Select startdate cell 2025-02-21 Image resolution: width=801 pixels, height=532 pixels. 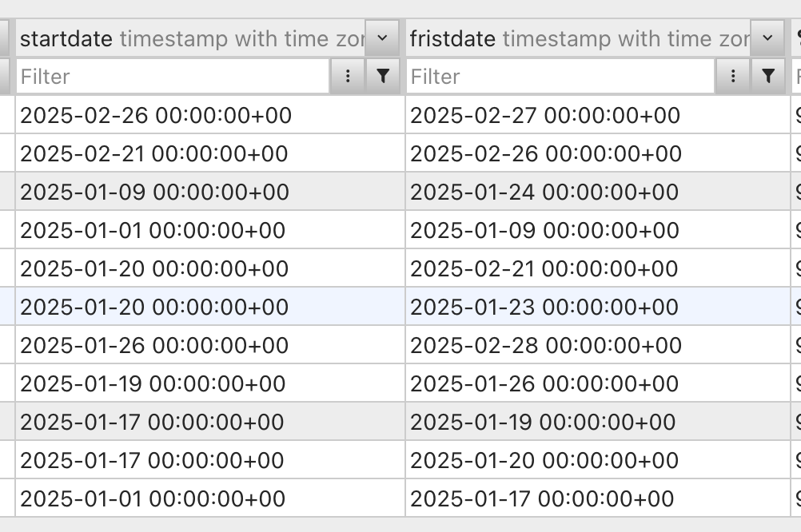point(210,153)
